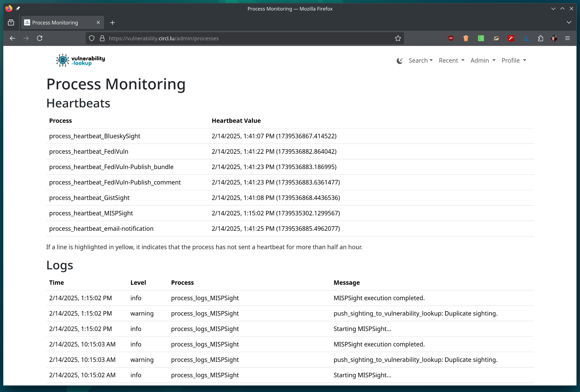
Task: Click the red pen extension icon
Action: pyautogui.click(x=511, y=38)
